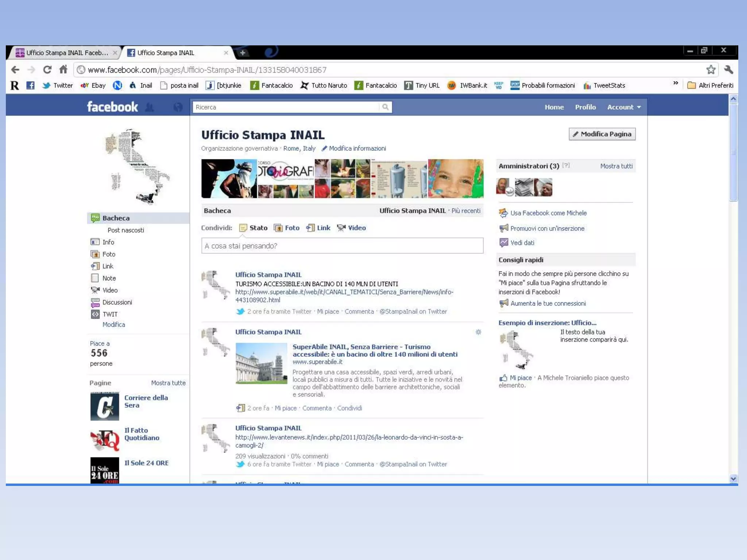The image size is (747, 560).
Task: Click the gear icon on second post
Action: [x=478, y=332]
